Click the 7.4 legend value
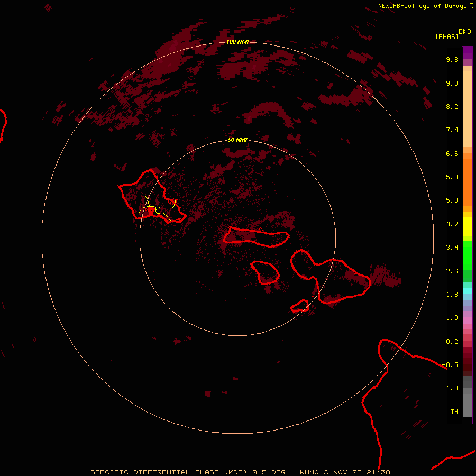 [452, 130]
